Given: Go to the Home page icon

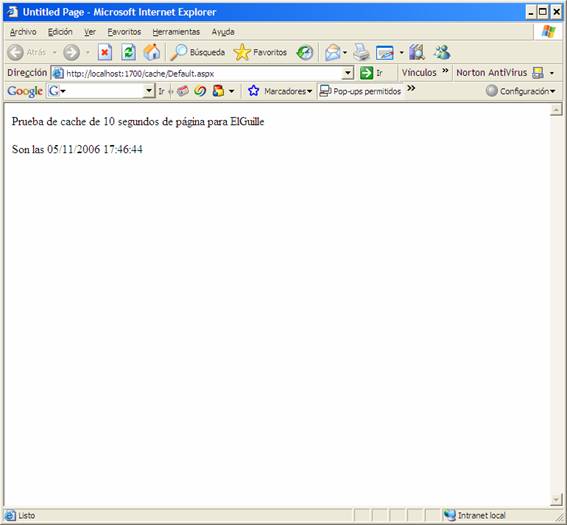Looking at the screenshot, I should pyautogui.click(x=152, y=52).
